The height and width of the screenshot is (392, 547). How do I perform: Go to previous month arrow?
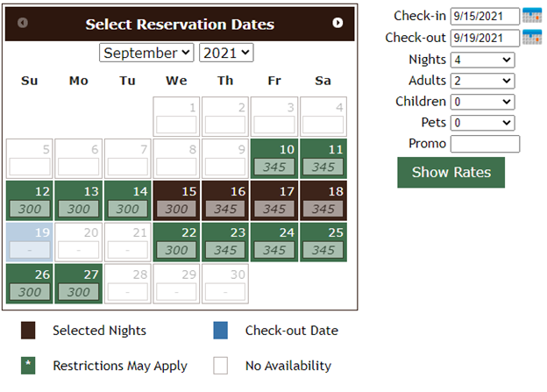[x=23, y=23]
